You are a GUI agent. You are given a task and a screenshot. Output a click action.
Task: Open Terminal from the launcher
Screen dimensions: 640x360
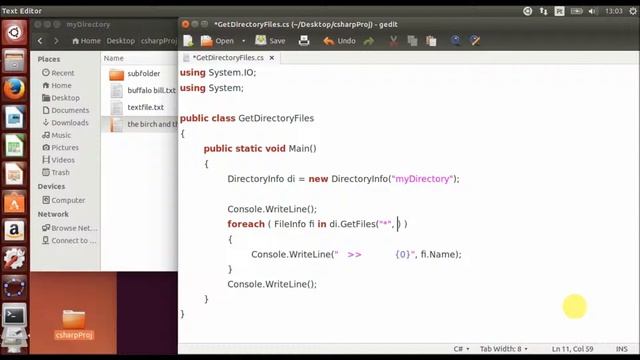(x=14, y=315)
